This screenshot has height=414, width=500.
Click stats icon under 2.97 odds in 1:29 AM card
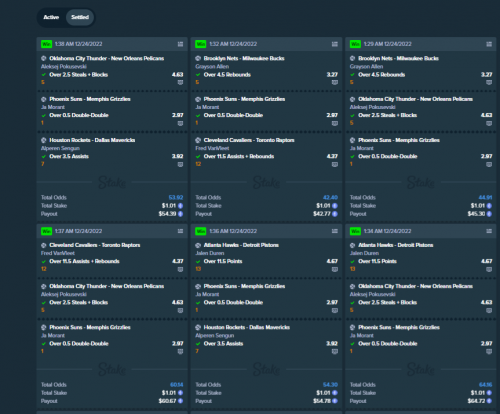tap(489, 164)
